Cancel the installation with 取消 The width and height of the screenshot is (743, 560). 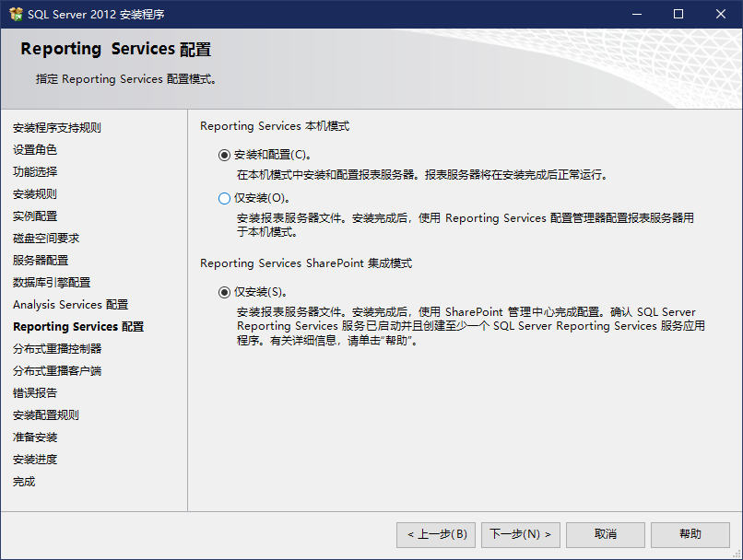pyautogui.click(x=605, y=534)
